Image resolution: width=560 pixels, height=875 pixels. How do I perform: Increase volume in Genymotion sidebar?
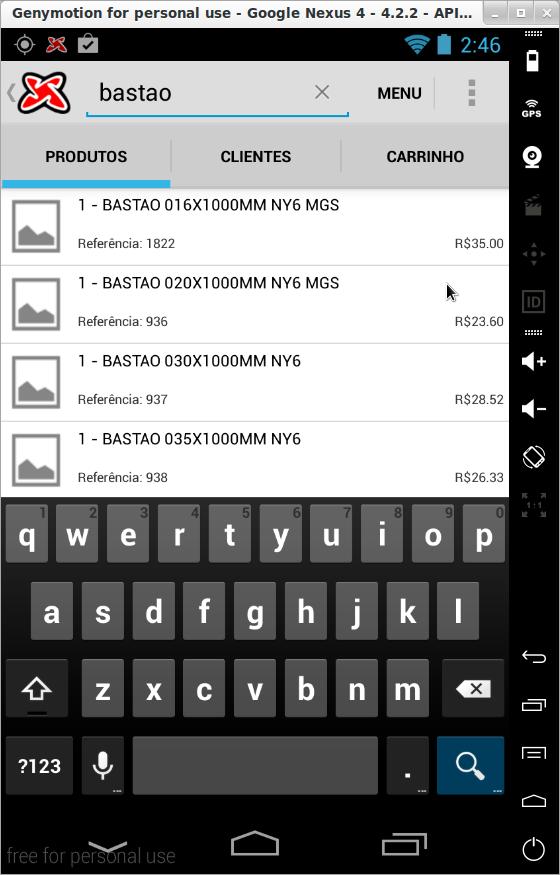point(534,362)
